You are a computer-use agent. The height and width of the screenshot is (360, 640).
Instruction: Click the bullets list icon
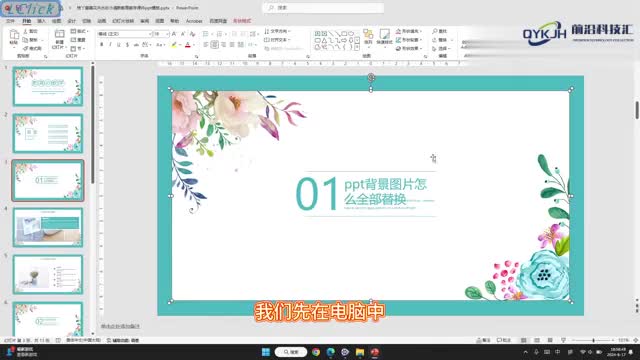[x=206, y=34]
